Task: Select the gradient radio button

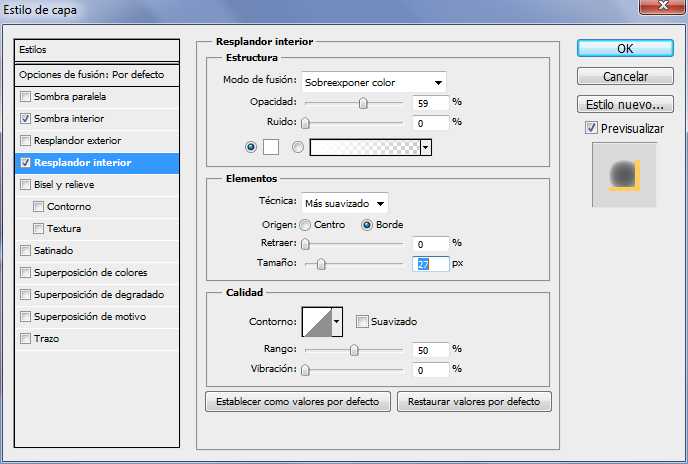Action: click(298, 147)
